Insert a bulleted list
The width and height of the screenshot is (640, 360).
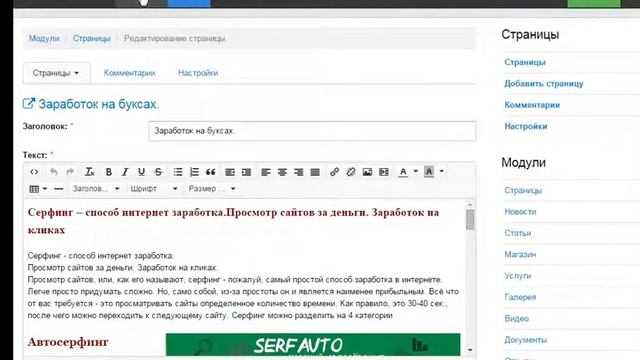tap(178, 172)
